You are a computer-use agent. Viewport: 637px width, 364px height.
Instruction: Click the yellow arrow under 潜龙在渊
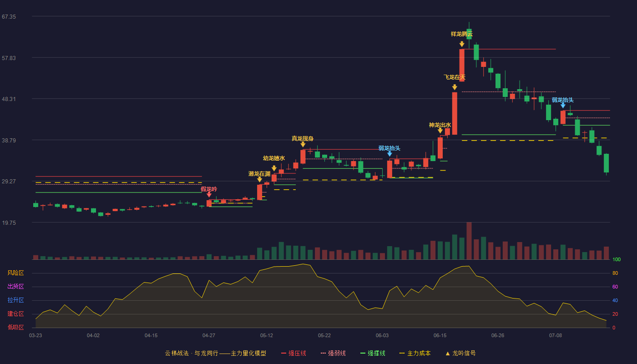[x=259, y=180]
